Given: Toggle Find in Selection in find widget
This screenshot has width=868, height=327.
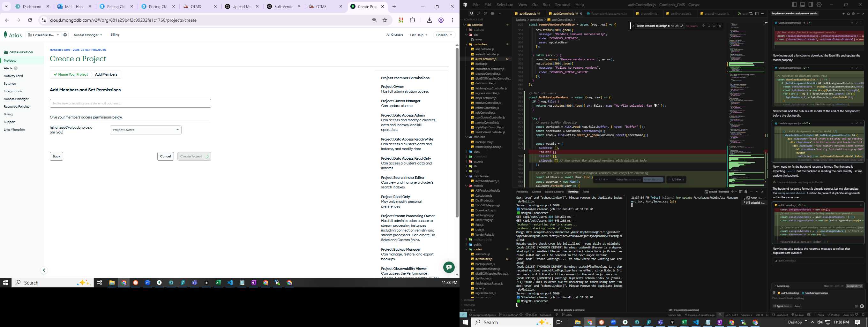Looking at the screenshot, I should tap(715, 26).
